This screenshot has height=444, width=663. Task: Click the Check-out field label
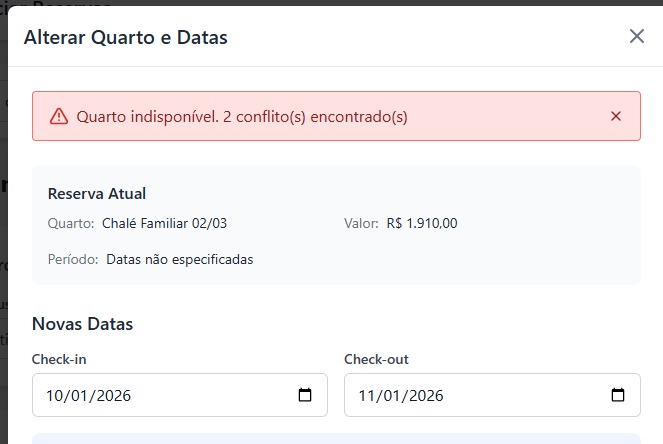[376, 359]
